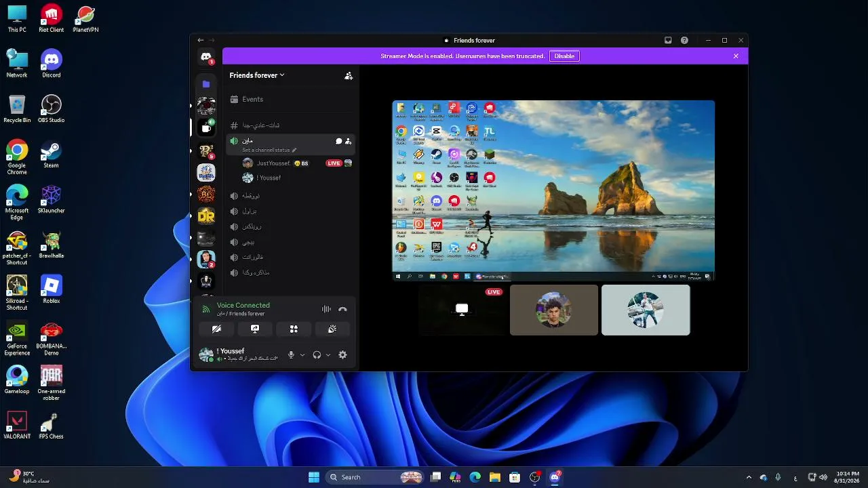This screenshot has height=488, width=868.
Task: Open the Create Invite icon beside Friends forever
Action: (x=349, y=76)
